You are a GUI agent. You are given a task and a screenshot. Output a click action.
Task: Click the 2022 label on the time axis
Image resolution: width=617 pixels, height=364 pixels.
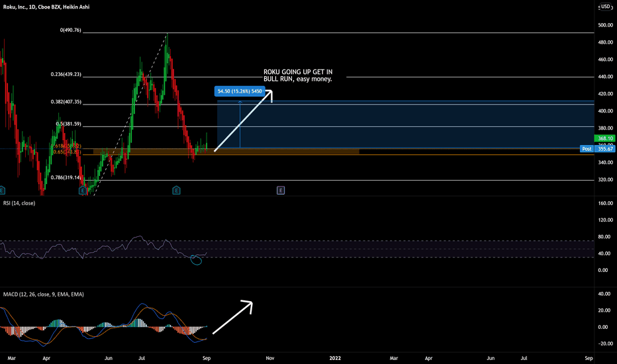335,358
